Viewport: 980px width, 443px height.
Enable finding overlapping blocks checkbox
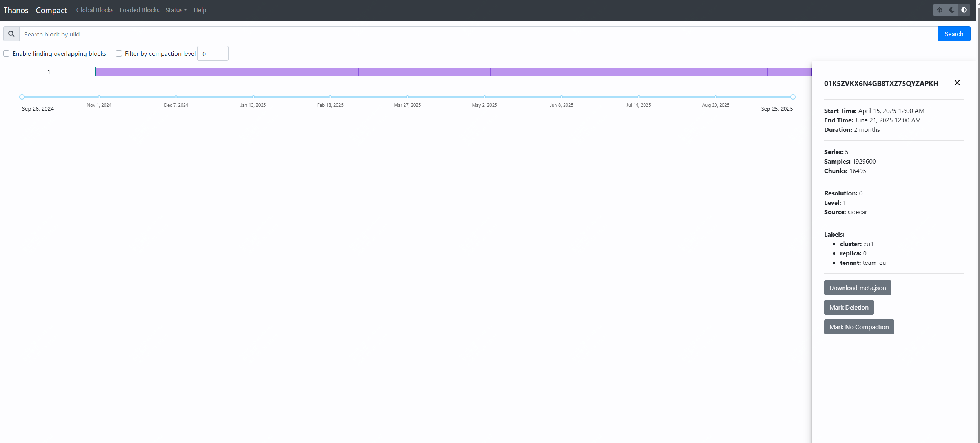tap(6, 53)
